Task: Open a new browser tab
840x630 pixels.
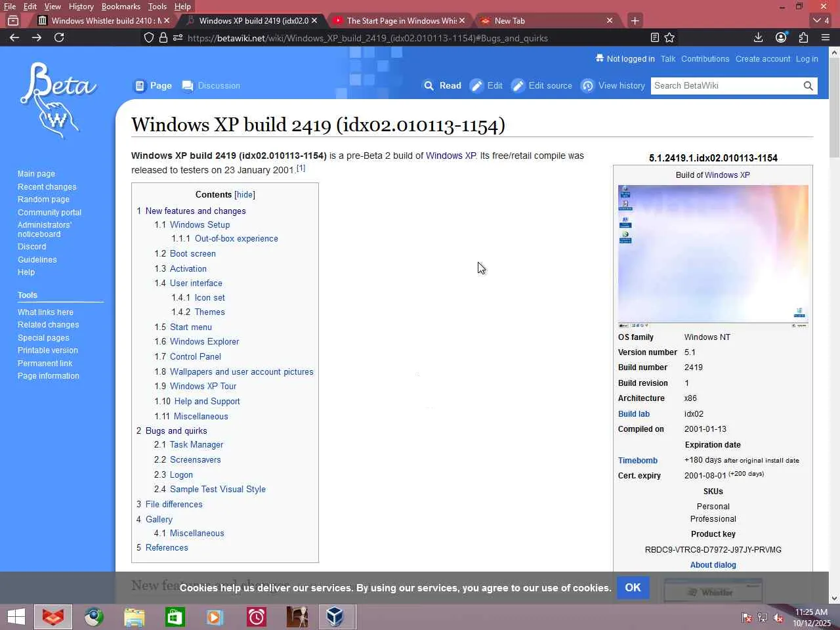Action: [635, 20]
